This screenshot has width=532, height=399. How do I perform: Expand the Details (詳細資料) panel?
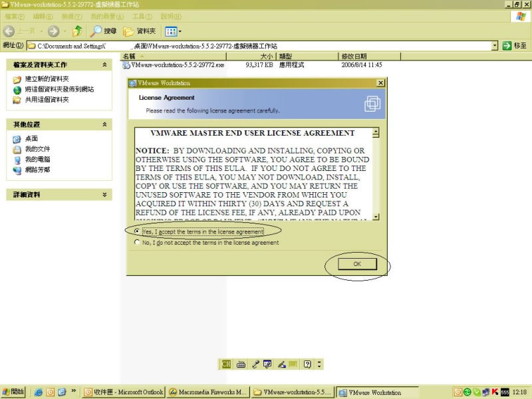pos(105,194)
